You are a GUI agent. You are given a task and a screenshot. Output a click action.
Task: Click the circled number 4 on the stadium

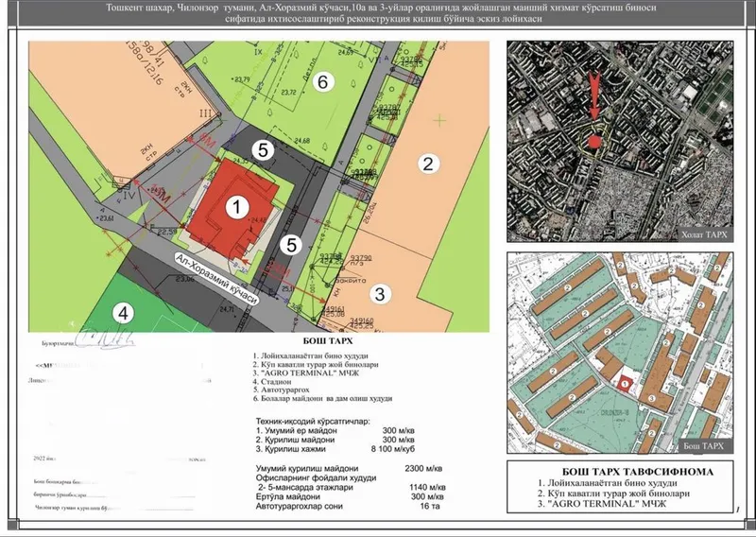tap(123, 314)
